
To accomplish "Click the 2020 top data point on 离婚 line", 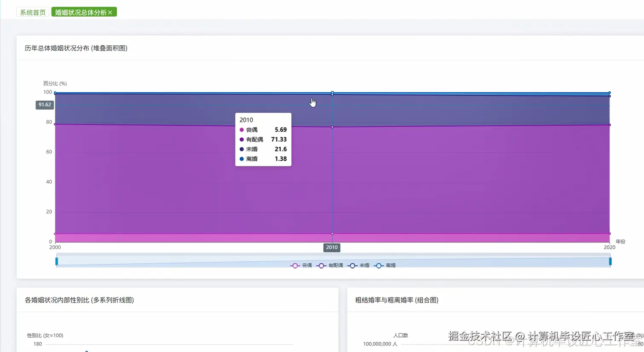I will 609,92.
